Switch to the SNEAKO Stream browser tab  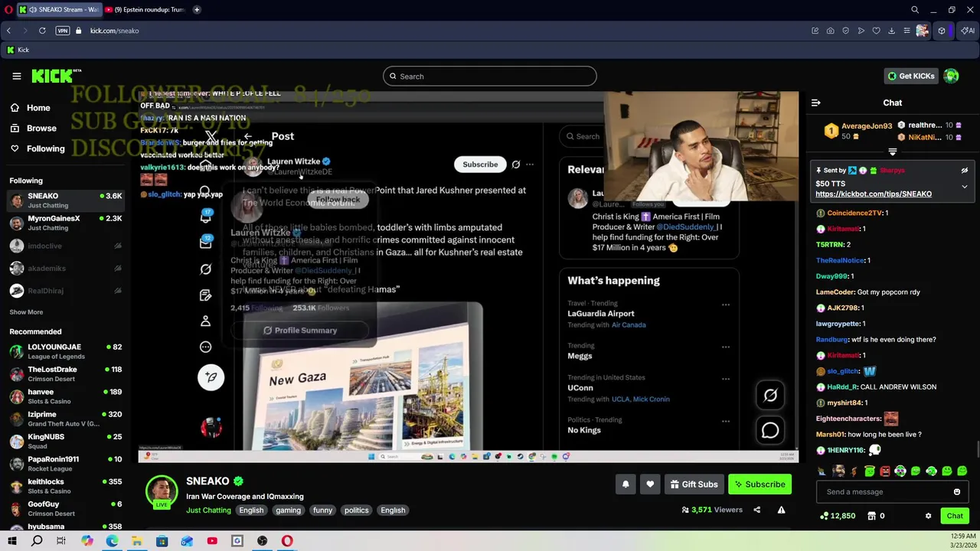click(x=59, y=10)
